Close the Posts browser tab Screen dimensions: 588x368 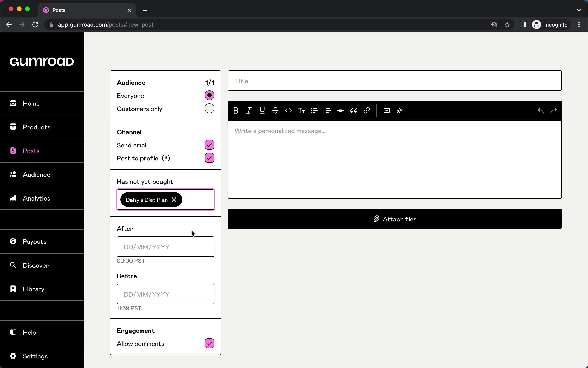[x=129, y=10]
